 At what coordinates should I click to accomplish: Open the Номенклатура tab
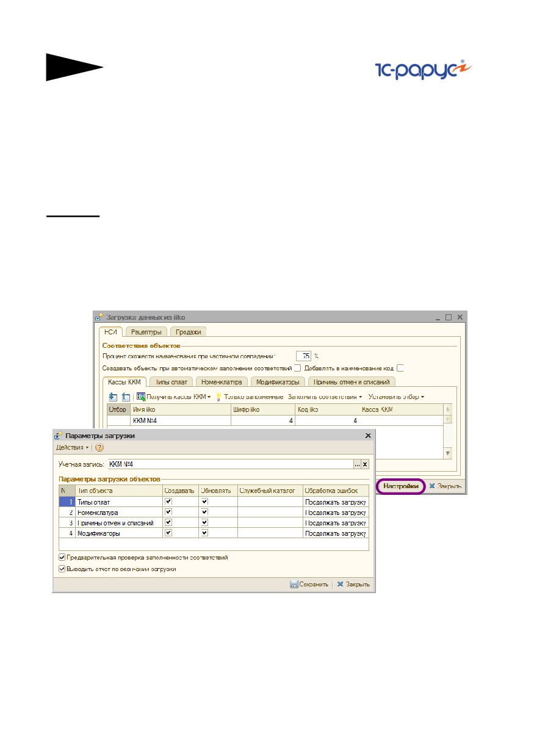click(222, 381)
